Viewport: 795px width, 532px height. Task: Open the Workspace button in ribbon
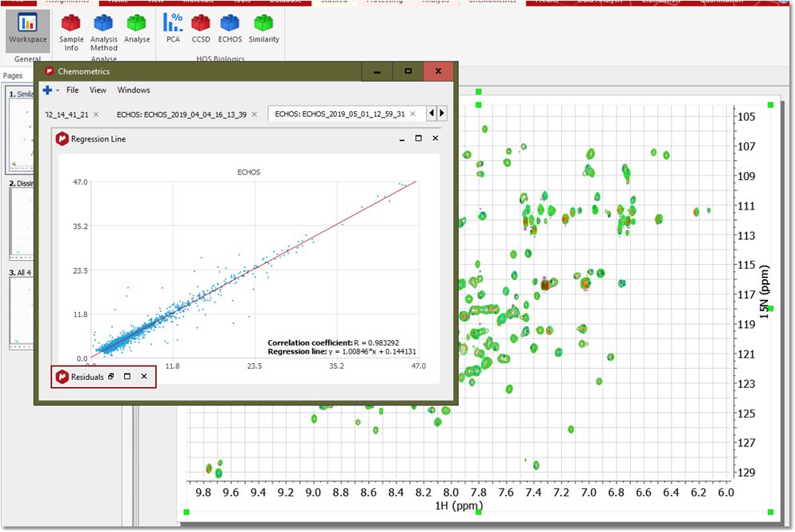[x=27, y=30]
